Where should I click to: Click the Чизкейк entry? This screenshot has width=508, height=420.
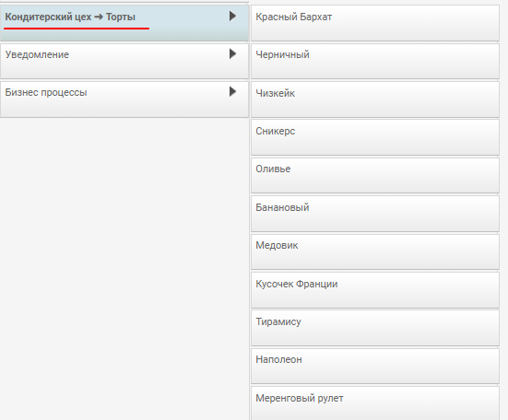coord(375,99)
